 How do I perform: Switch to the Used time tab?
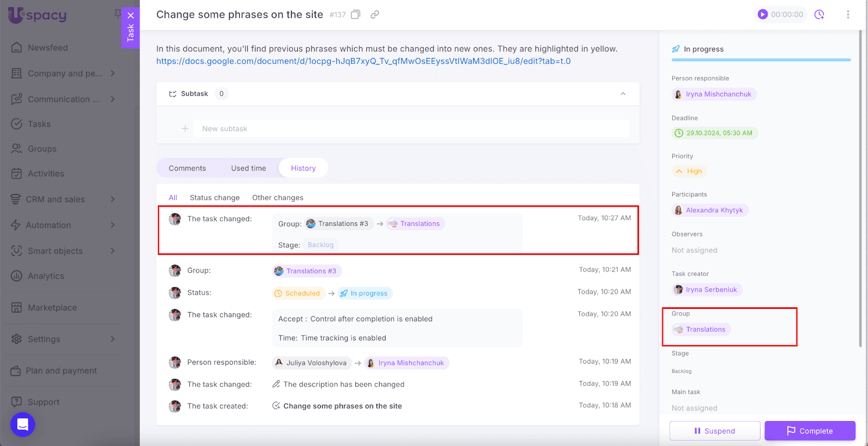coord(248,168)
